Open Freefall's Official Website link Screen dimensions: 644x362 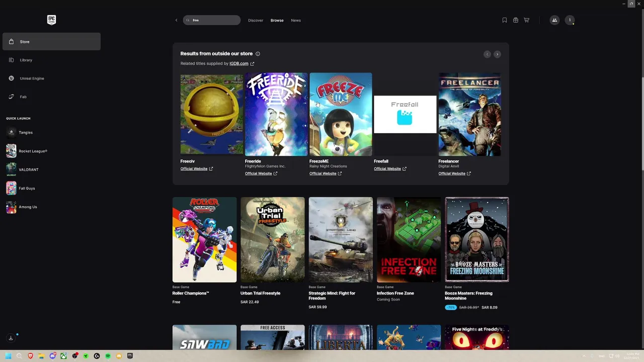click(390, 169)
